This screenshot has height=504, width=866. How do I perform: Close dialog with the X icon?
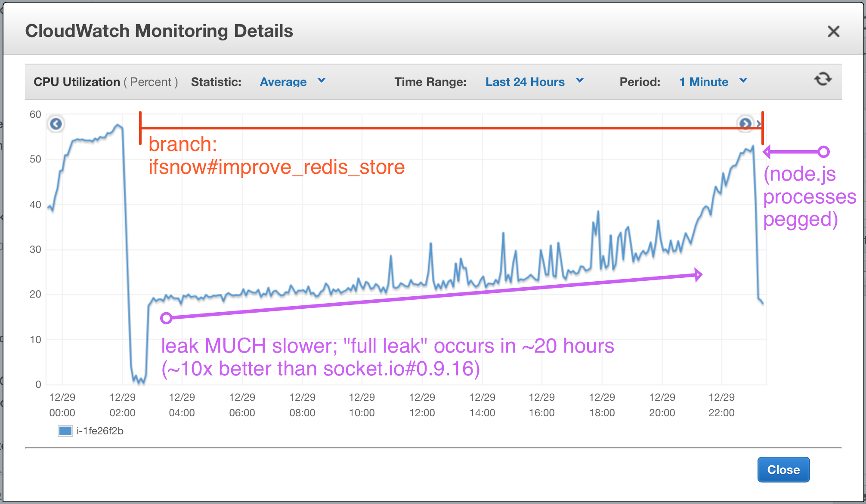click(834, 31)
